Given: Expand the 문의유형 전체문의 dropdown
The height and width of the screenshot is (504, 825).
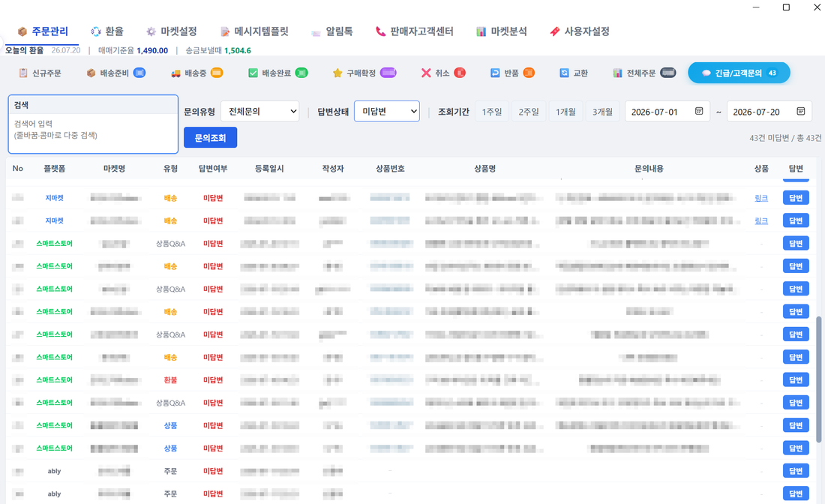Looking at the screenshot, I should tap(260, 112).
